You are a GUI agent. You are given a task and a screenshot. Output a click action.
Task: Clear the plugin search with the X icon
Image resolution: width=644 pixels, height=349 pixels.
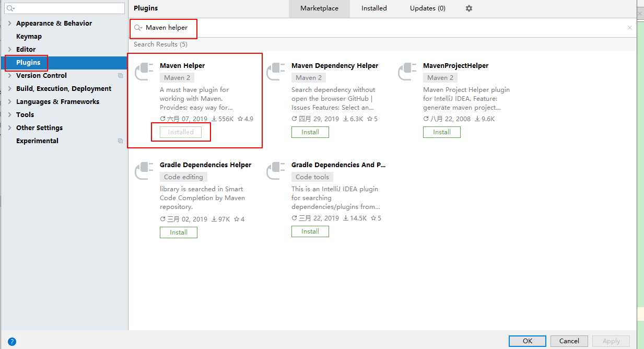pyautogui.click(x=630, y=28)
